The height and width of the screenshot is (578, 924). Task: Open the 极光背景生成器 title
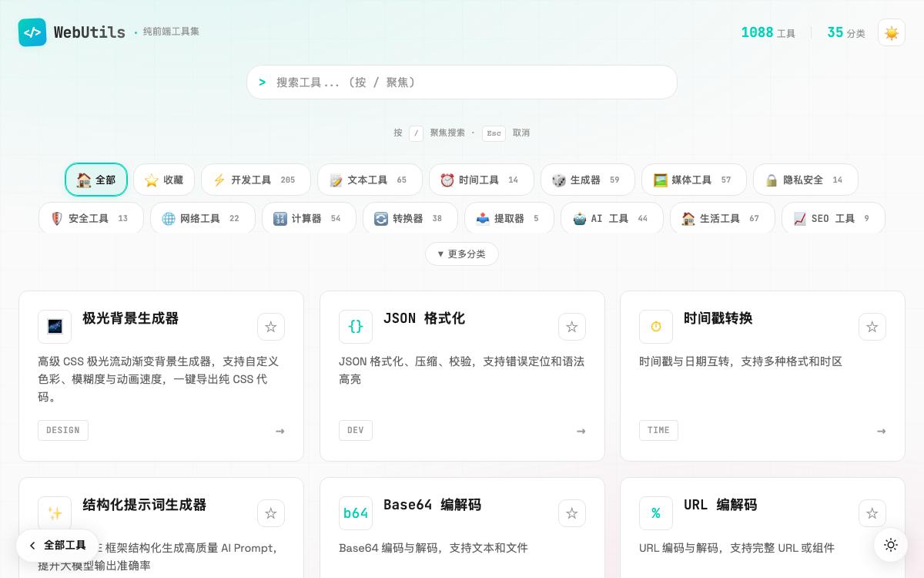point(131,318)
